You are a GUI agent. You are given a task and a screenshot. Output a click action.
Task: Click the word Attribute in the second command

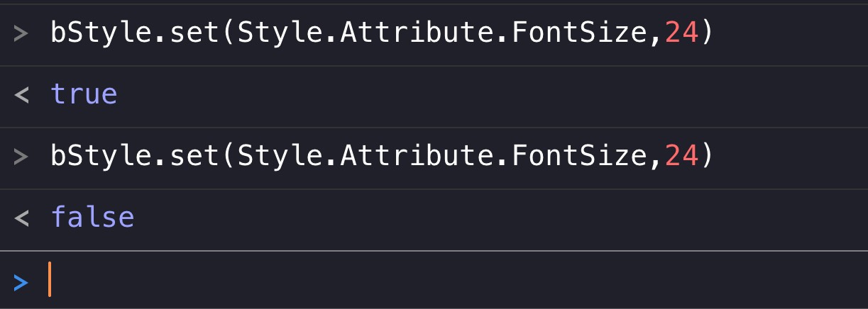tap(415, 156)
